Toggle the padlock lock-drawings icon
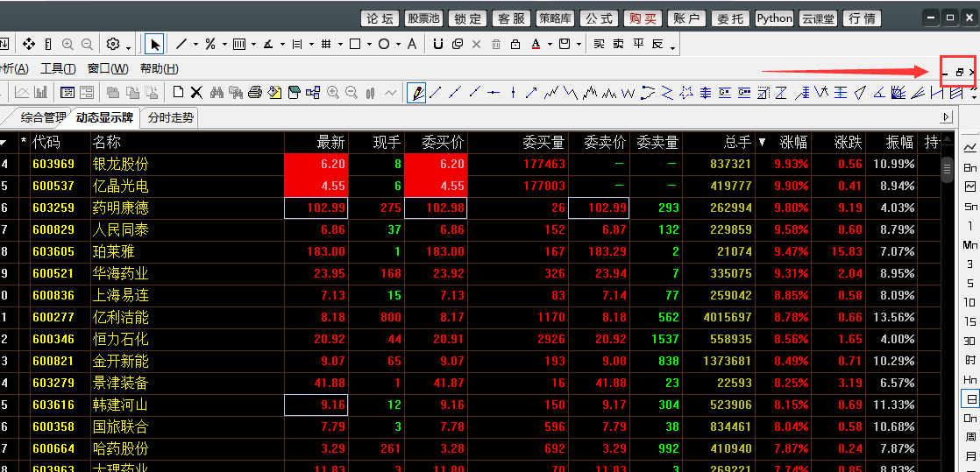This screenshot has width=980, height=472. coord(515,45)
